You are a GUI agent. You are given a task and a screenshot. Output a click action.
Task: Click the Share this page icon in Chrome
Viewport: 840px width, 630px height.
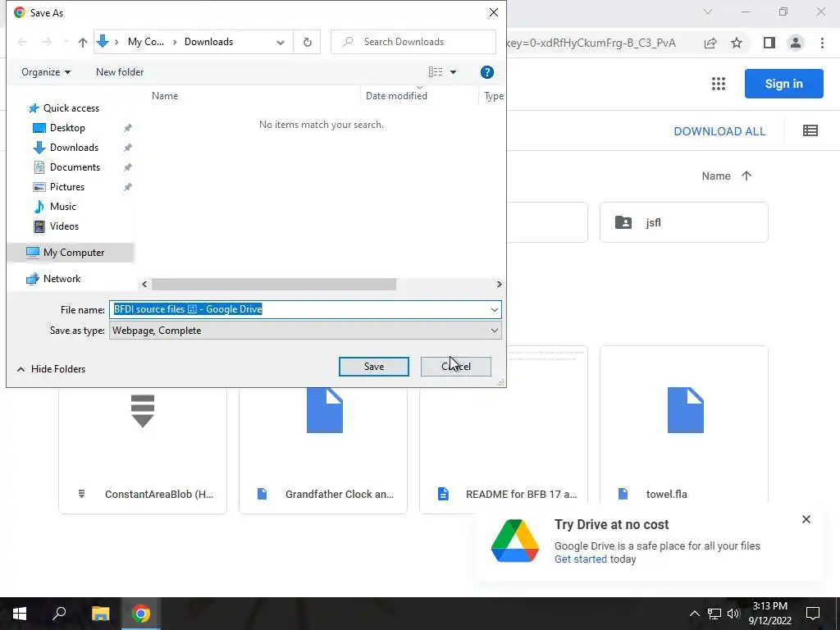(x=710, y=43)
